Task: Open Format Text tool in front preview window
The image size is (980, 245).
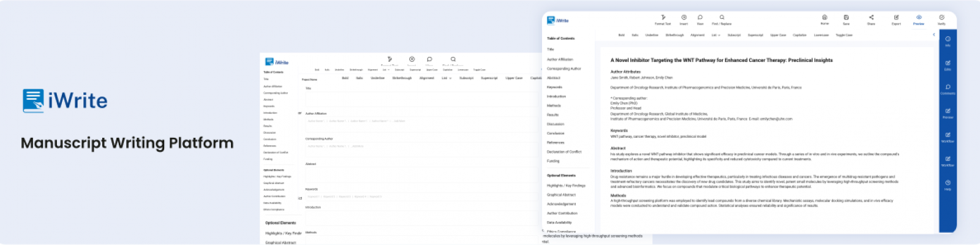Action: pos(663,20)
